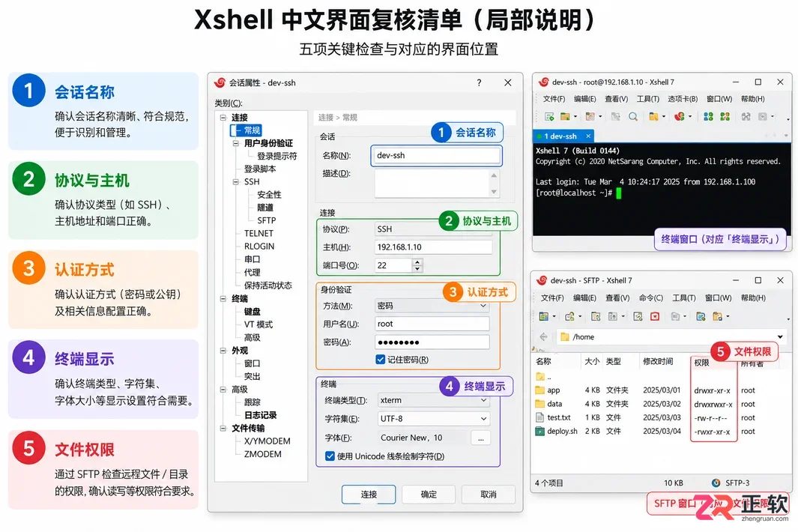
Task: Select ZMODEM in the category tree
Action: click(x=262, y=454)
